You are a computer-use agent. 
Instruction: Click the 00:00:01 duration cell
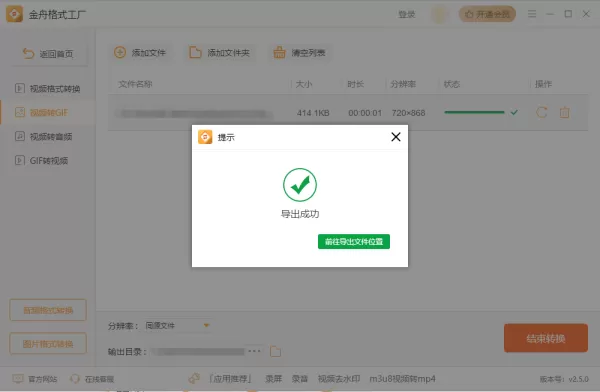(365, 113)
